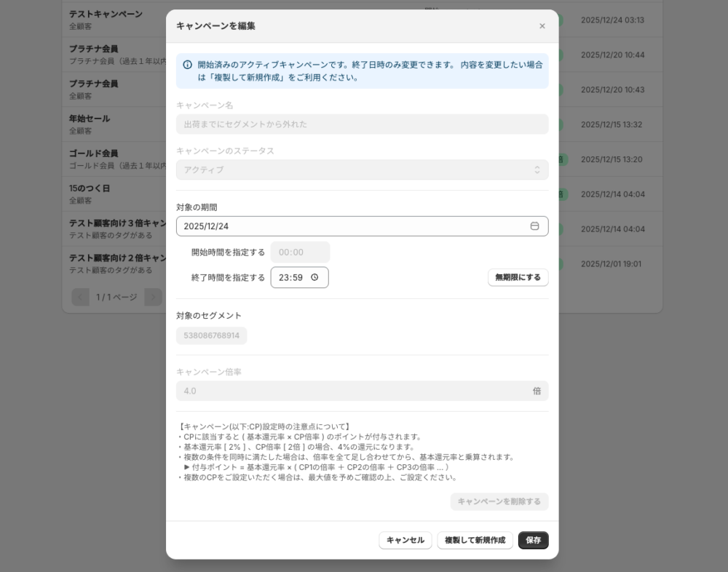Open the 年始セール campaign row
728x572 pixels.
click(x=109, y=124)
